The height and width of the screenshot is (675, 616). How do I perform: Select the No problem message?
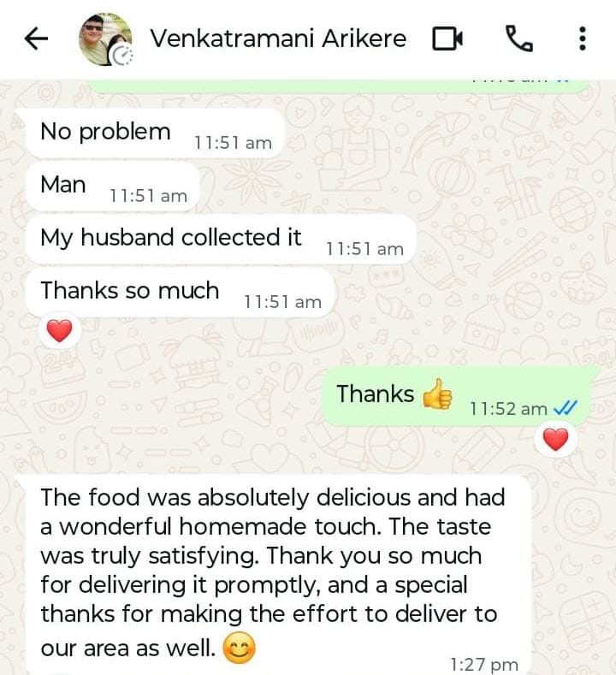click(x=156, y=133)
